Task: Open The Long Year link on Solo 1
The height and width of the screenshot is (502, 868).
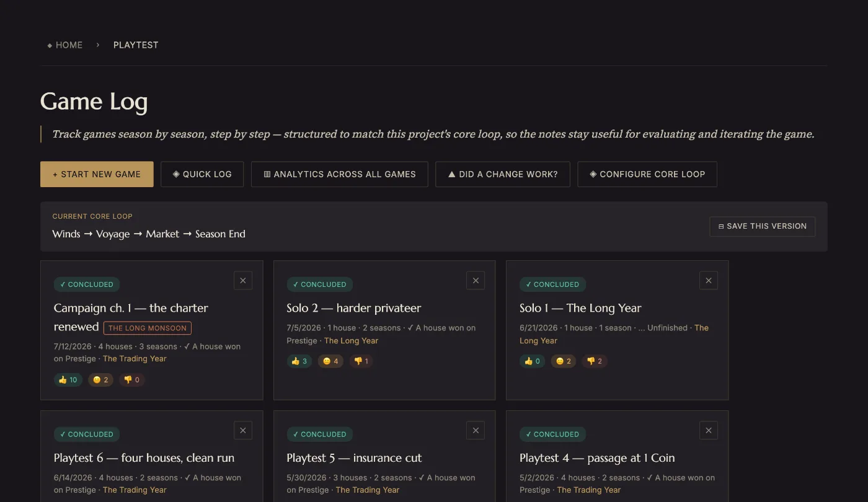Action: pos(614,334)
